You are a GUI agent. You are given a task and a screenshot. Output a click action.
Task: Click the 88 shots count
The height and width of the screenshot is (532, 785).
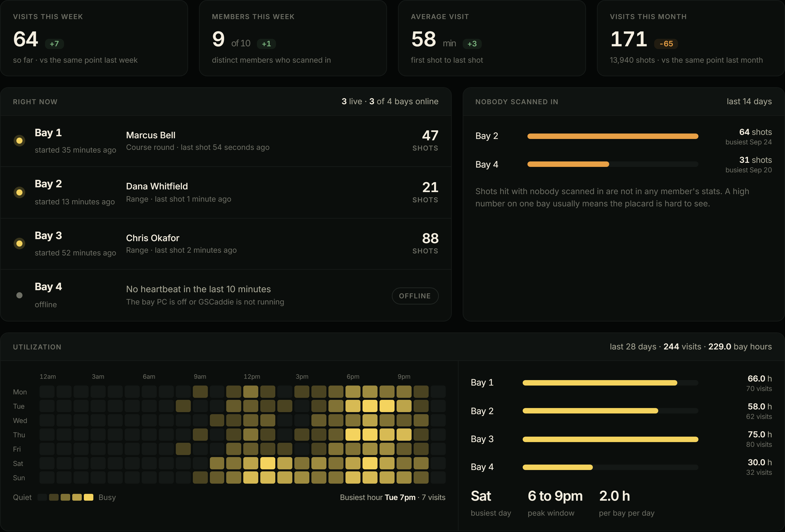point(430,239)
